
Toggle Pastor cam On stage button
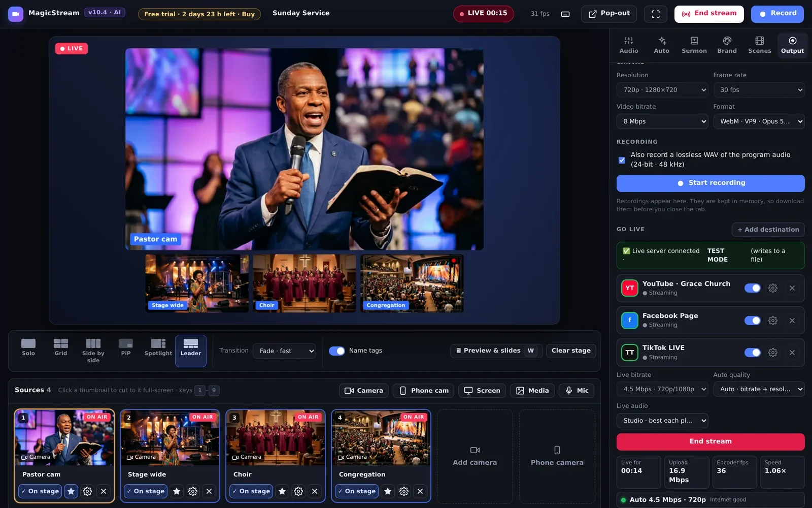click(x=40, y=491)
